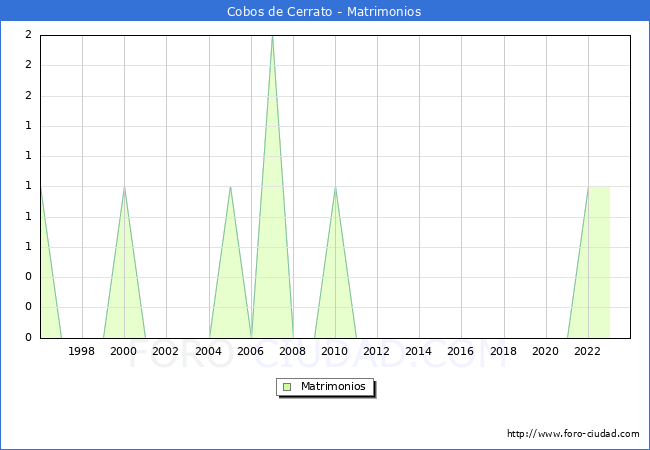Select the 2018 x-axis label
This screenshot has width=650, height=450.
[503, 351]
